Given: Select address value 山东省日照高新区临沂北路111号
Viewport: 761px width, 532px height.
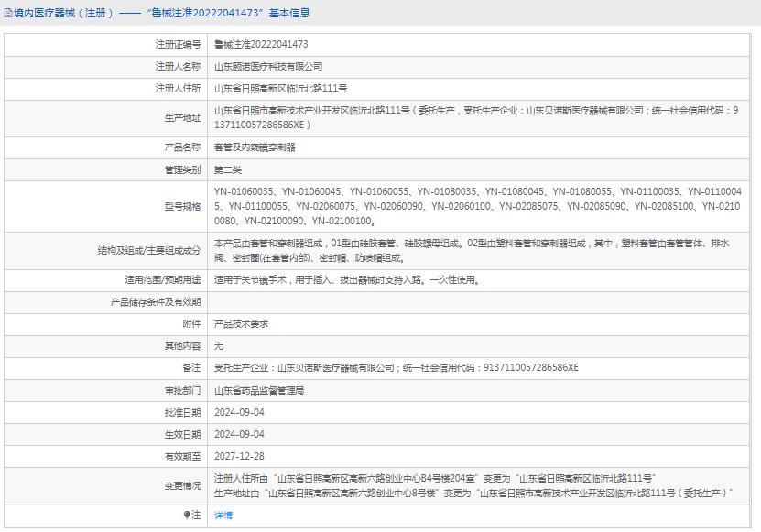Looking at the screenshot, I should 280,88.
